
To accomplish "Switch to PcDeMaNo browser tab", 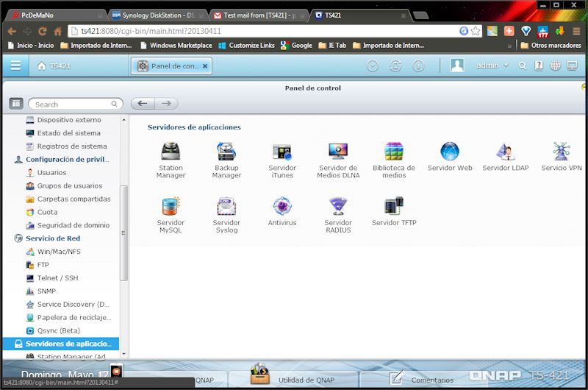I will point(57,15).
